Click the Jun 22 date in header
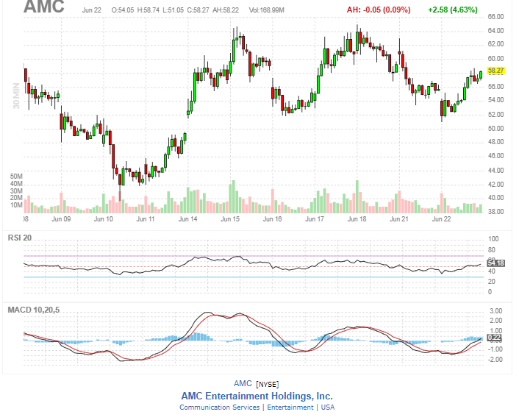519x420 pixels. [x=92, y=10]
